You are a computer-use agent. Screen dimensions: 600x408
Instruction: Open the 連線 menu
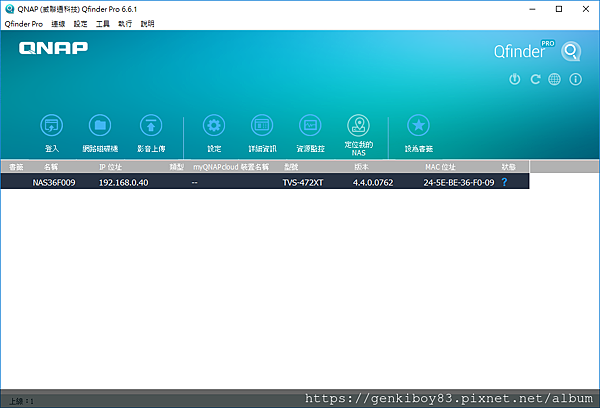[x=58, y=24]
